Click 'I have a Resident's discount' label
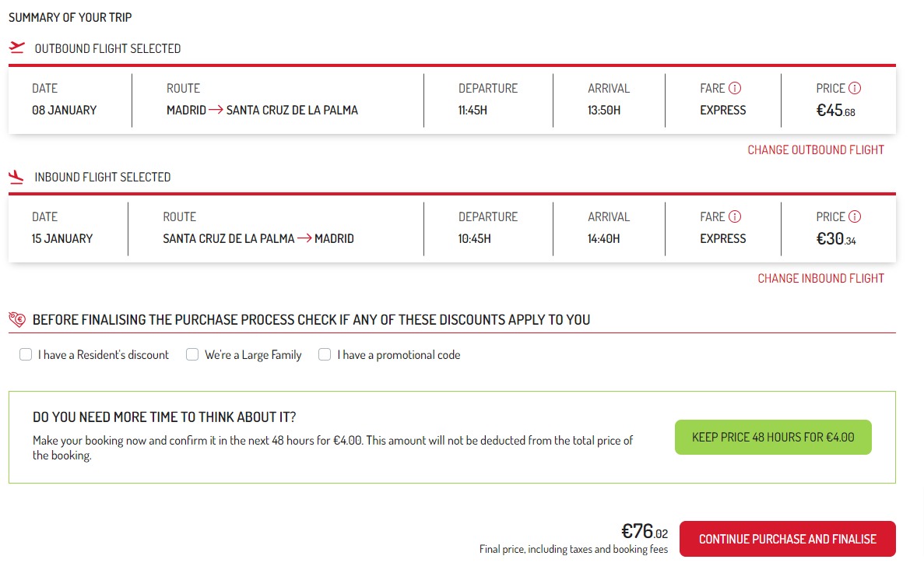This screenshot has width=924, height=577. 103,355
